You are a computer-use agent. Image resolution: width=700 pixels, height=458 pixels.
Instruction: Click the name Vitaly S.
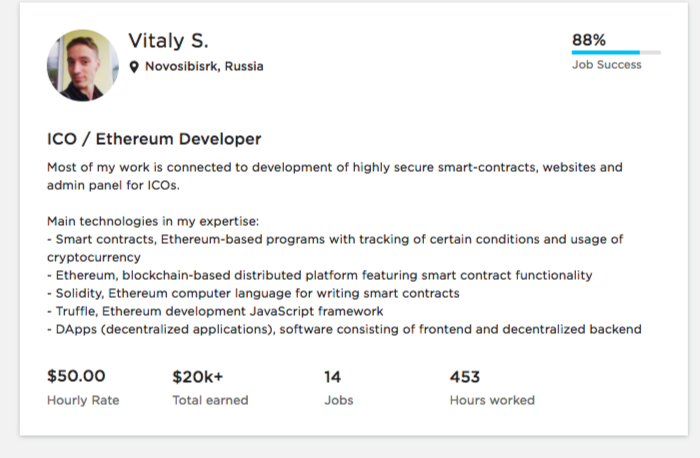click(x=168, y=40)
